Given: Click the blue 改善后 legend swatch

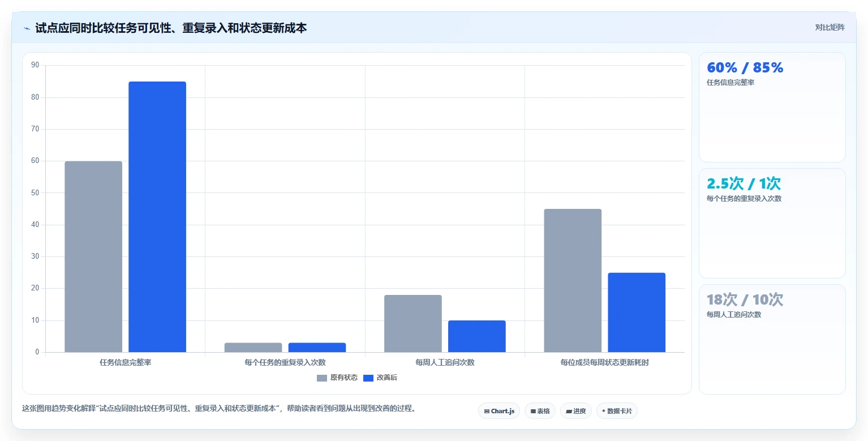Looking at the screenshot, I should [368, 378].
